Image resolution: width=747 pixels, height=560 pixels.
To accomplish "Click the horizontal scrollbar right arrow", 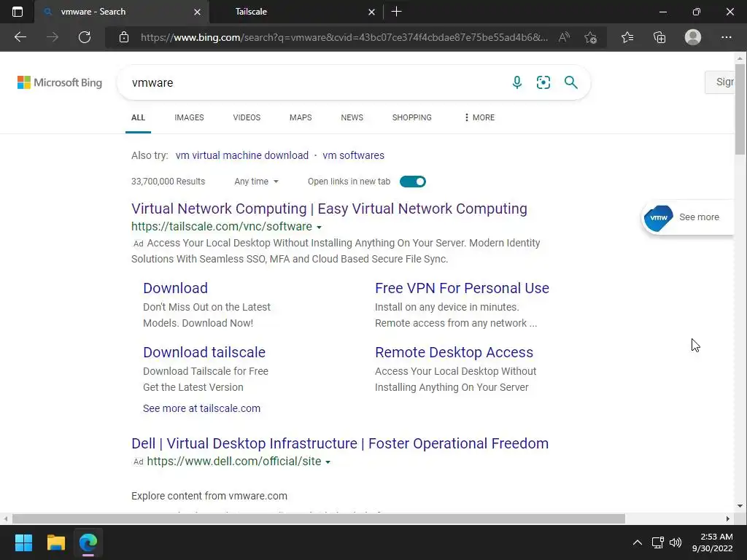I will (x=727, y=518).
